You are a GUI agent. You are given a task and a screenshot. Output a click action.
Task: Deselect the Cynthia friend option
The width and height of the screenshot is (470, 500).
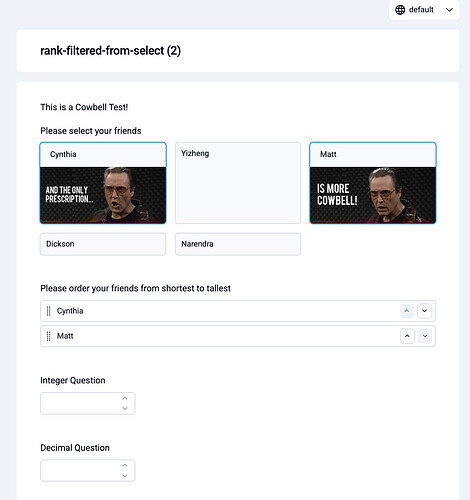click(x=103, y=183)
